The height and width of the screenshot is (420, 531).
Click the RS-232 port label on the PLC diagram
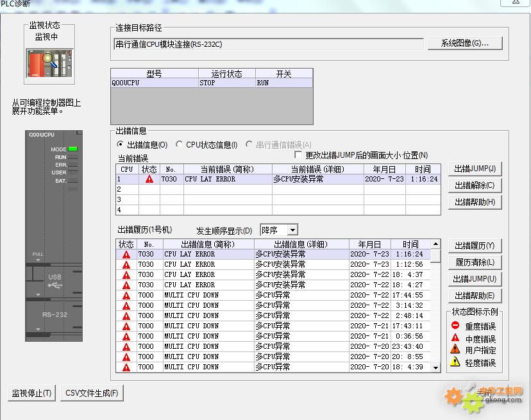tap(55, 315)
